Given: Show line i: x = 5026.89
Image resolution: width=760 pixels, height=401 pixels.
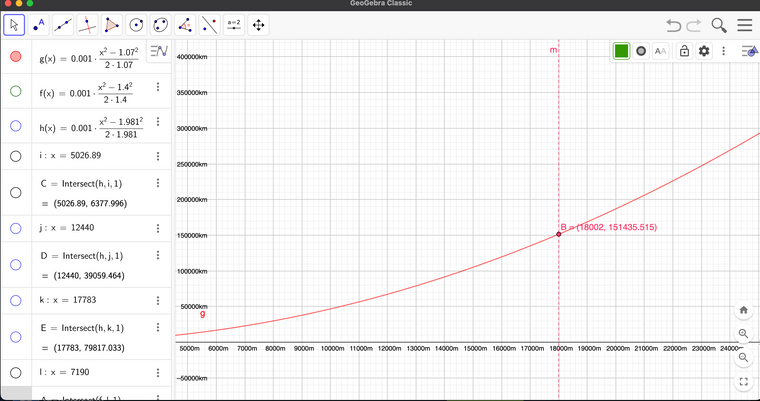Looking at the screenshot, I should click(15, 155).
